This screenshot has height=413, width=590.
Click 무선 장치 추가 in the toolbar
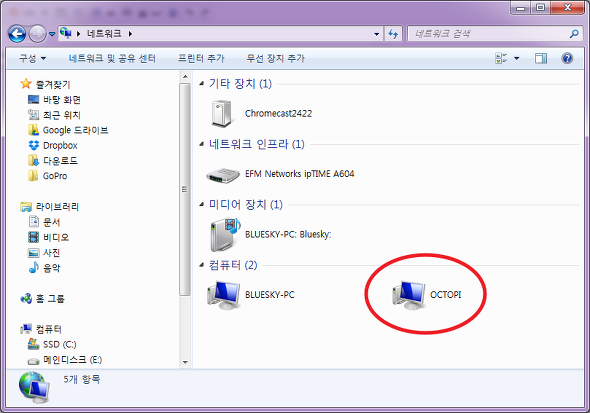[275, 58]
